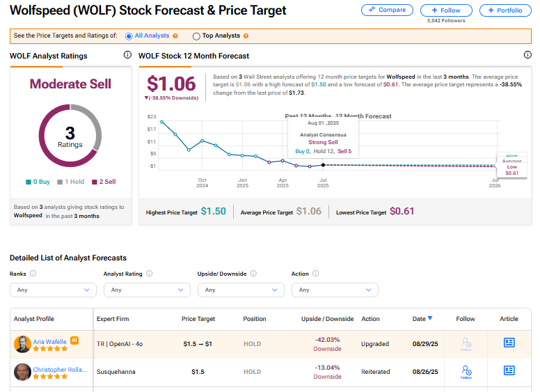Sort by the Date column arrow
Image resolution: width=540 pixels, height=392 pixels.
point(429,319)
